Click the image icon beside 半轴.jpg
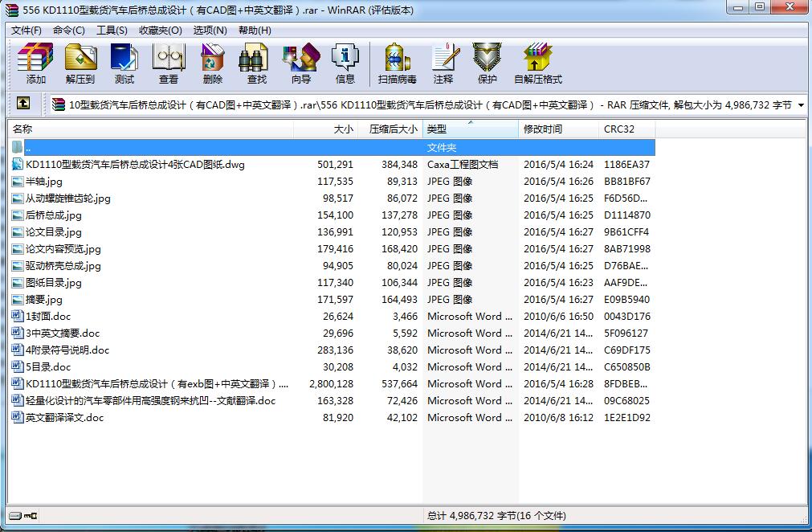 (18, 182)
